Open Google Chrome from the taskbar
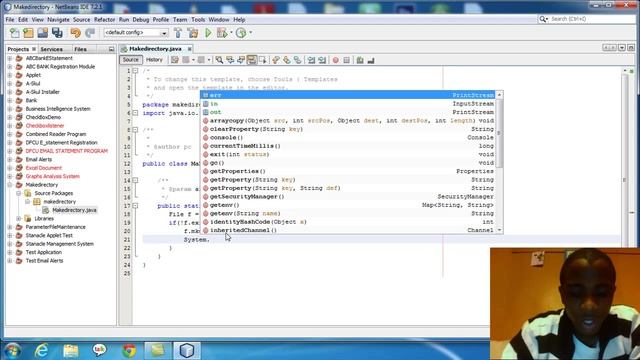Image resolution: width=640 pixels, height=360 pixels. coord(129,351)
